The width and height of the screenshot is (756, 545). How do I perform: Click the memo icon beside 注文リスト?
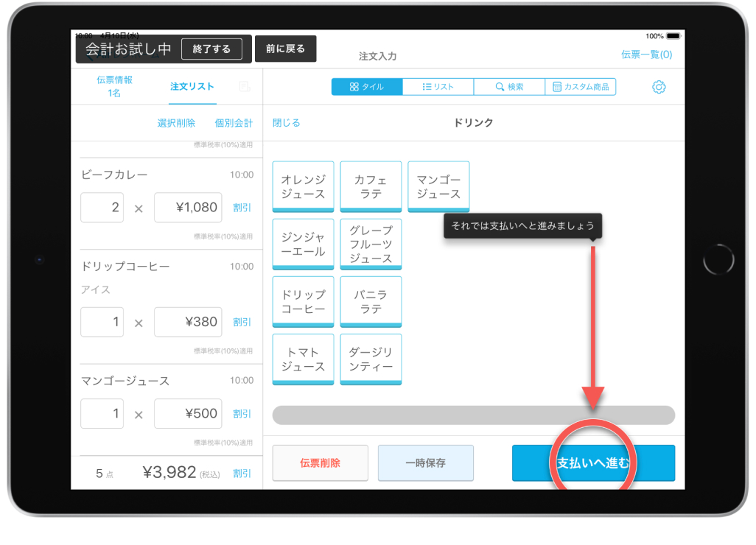245,87
